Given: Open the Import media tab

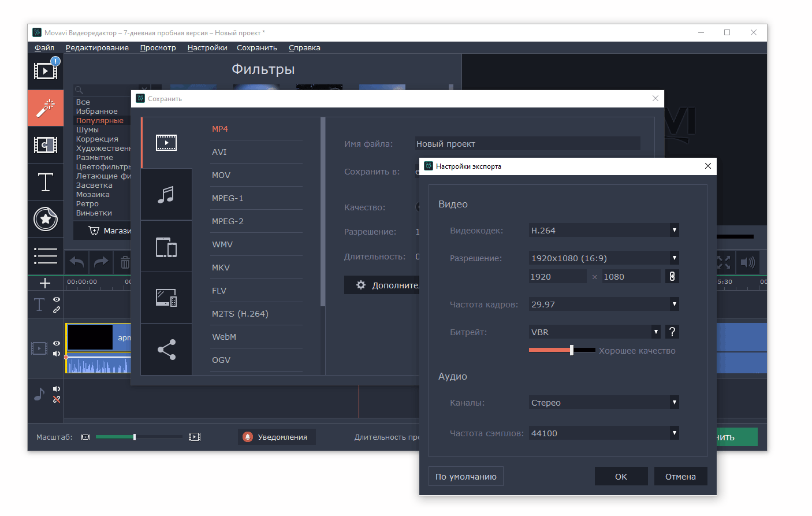Looking at the screenshot, I should click(x=45, y=71).
